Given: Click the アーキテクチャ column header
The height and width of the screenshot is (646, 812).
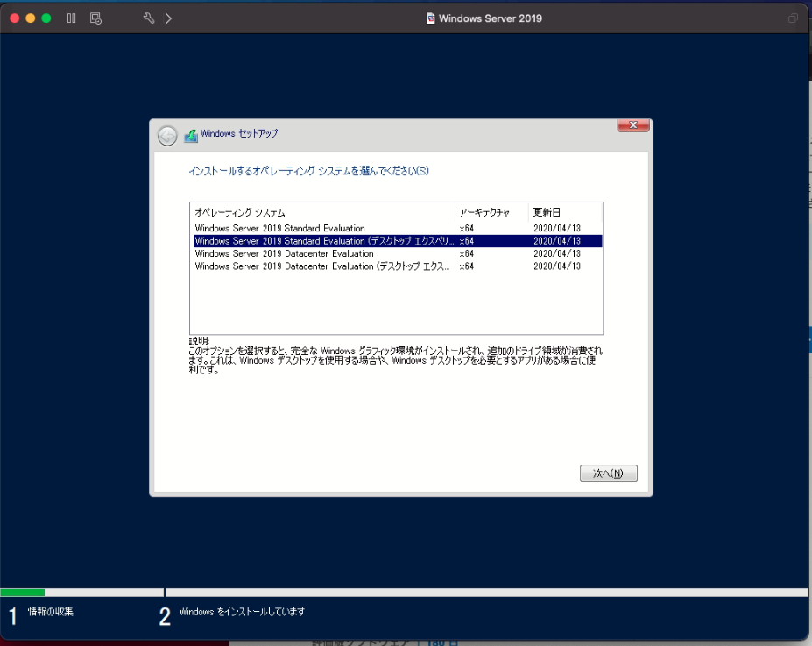Looking at the screenshot, I should (x=492, y=212).
